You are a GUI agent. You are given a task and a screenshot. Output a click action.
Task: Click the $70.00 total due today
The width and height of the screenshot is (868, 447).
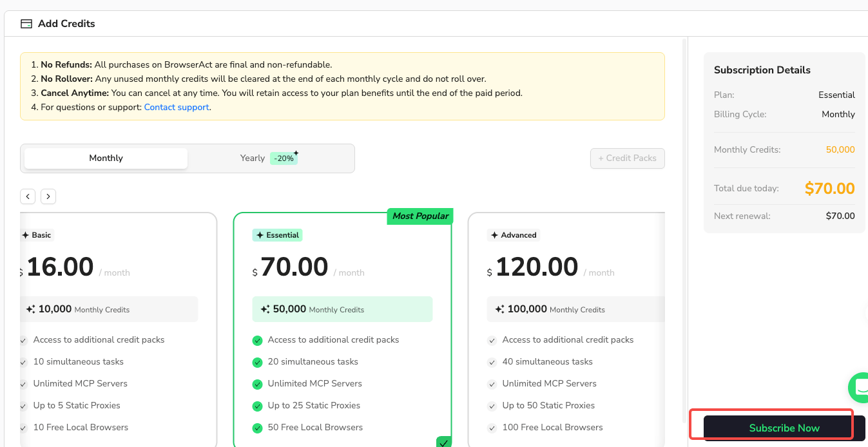830,189
